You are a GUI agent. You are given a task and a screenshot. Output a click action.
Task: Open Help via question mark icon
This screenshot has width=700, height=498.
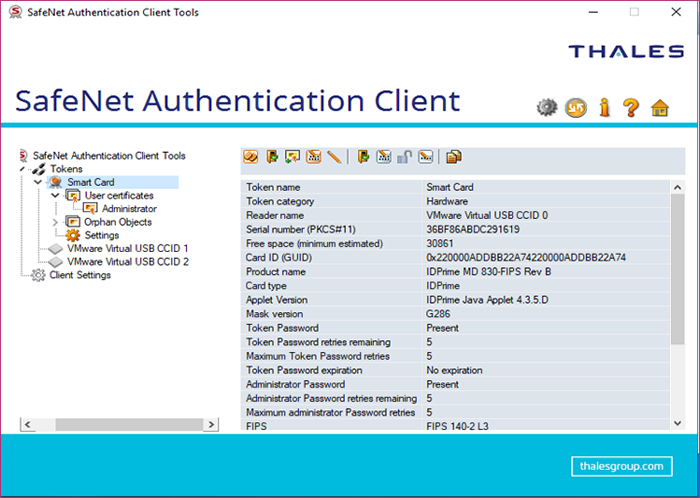(631, 108)
